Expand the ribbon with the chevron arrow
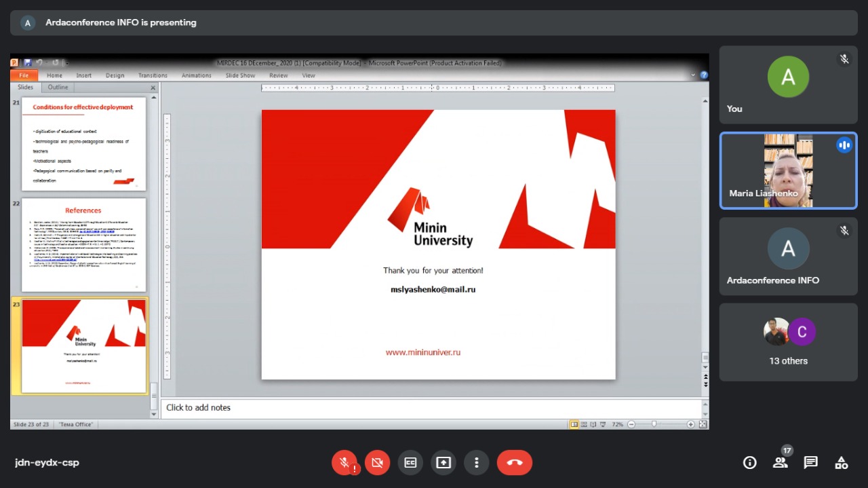The width and height of the screenshot is (868, 488). (693, 75)
